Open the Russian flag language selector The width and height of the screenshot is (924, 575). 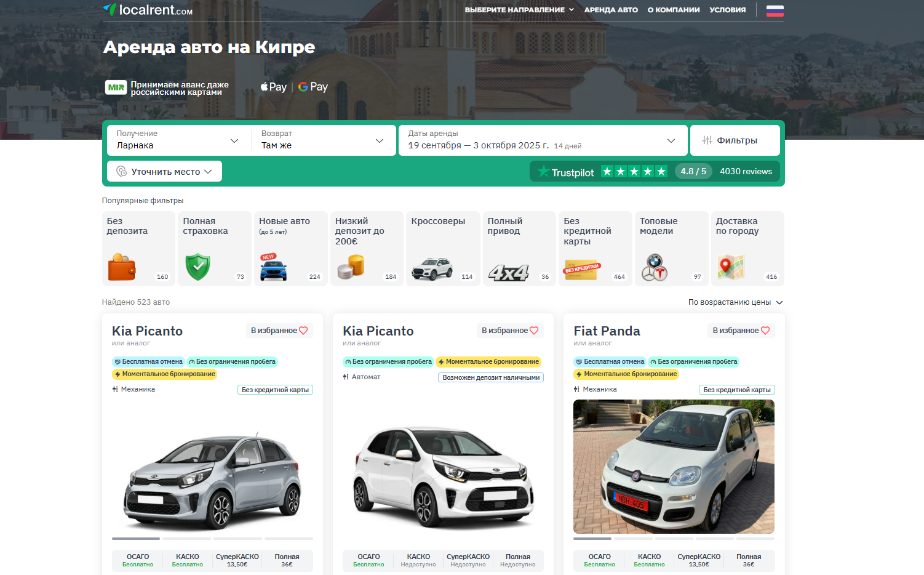click(x=775, y=10)
